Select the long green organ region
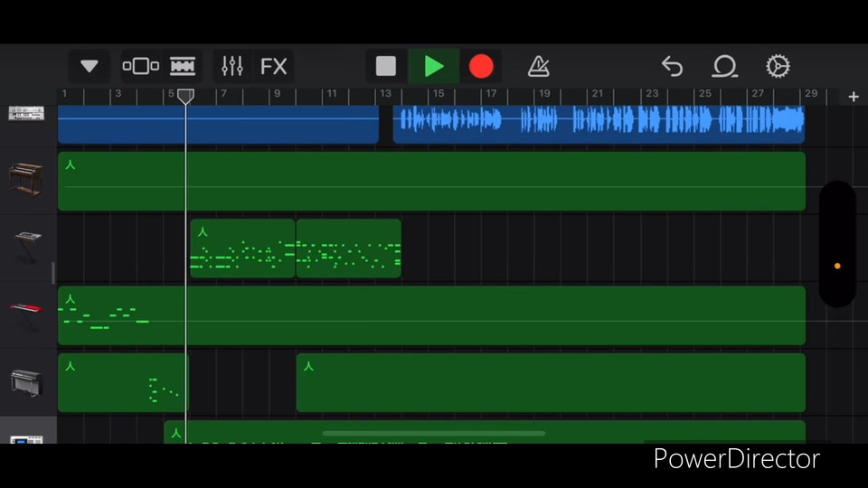 click(x=432, y=181)
